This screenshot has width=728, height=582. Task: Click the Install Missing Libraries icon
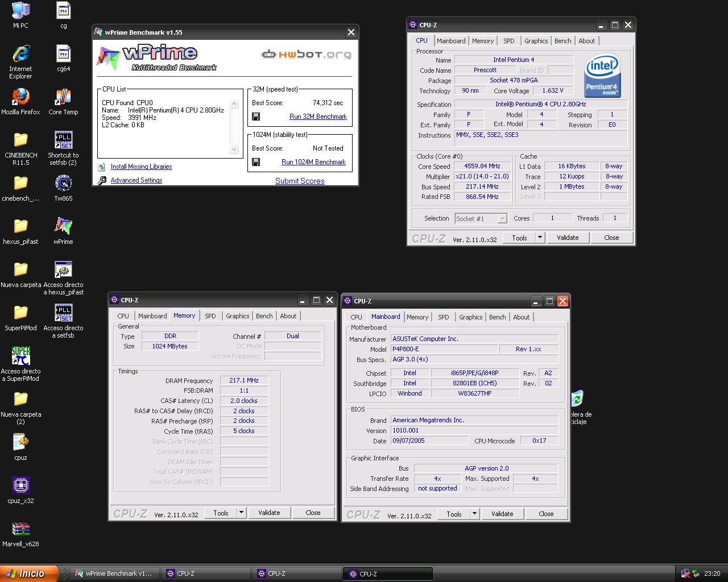coord(101,167)
